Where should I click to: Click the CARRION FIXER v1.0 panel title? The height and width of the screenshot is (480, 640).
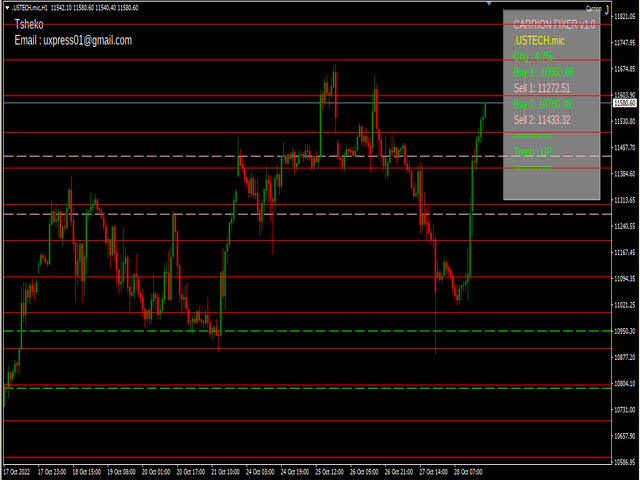(x=554, y=24)
